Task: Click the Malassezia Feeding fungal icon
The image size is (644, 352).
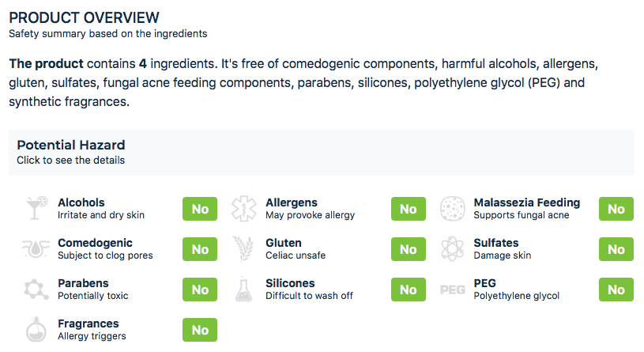Action: pos(452,209)
